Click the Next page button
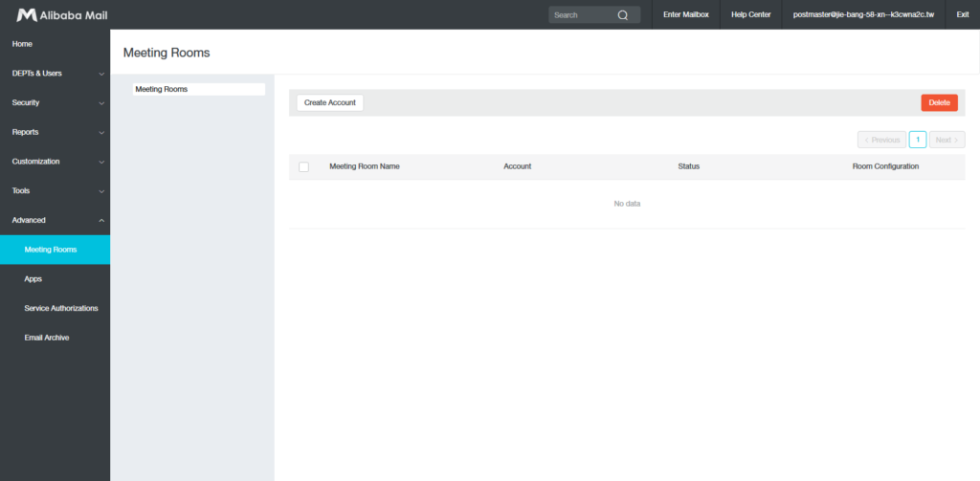The width and height of the screenshot is (980, 481). pyautogui.click(x=947, y=140)
